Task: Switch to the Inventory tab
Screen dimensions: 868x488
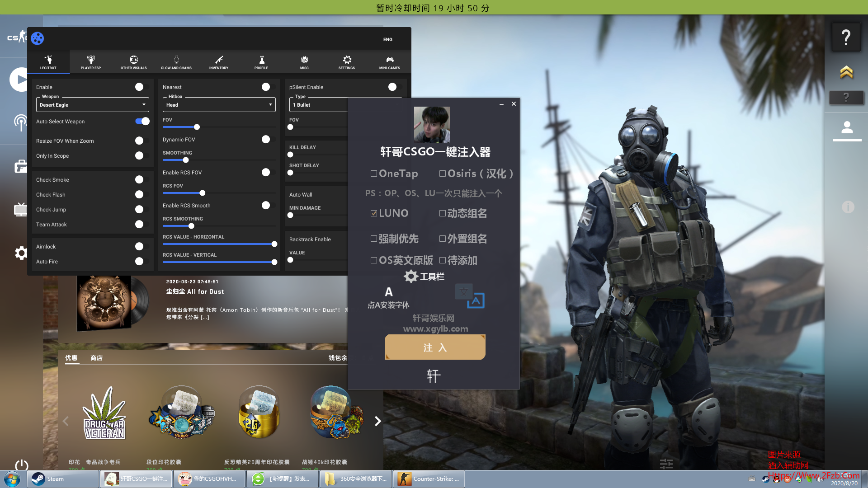Action: [x=219, y=62]
